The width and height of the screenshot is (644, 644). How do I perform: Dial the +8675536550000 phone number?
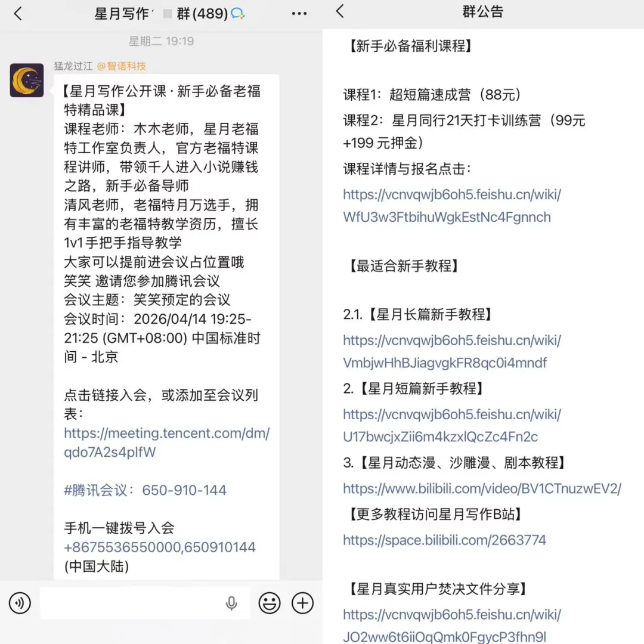point(160,547)
